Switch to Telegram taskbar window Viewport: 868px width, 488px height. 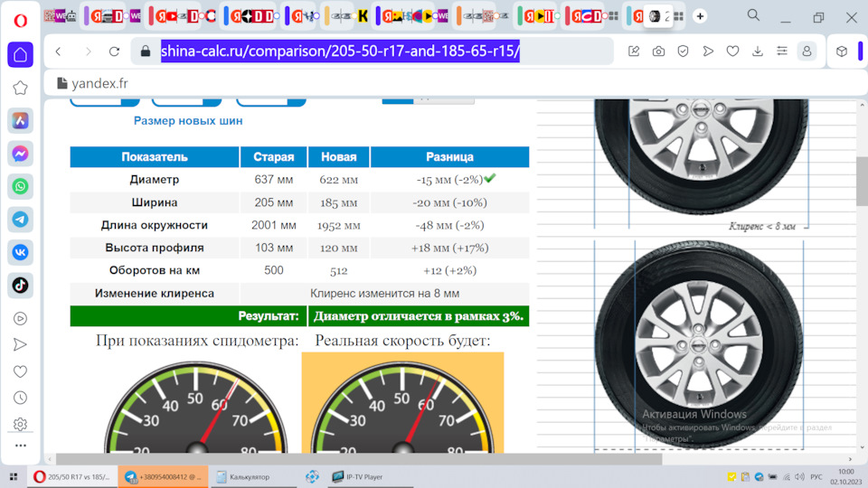click(163, 476)
